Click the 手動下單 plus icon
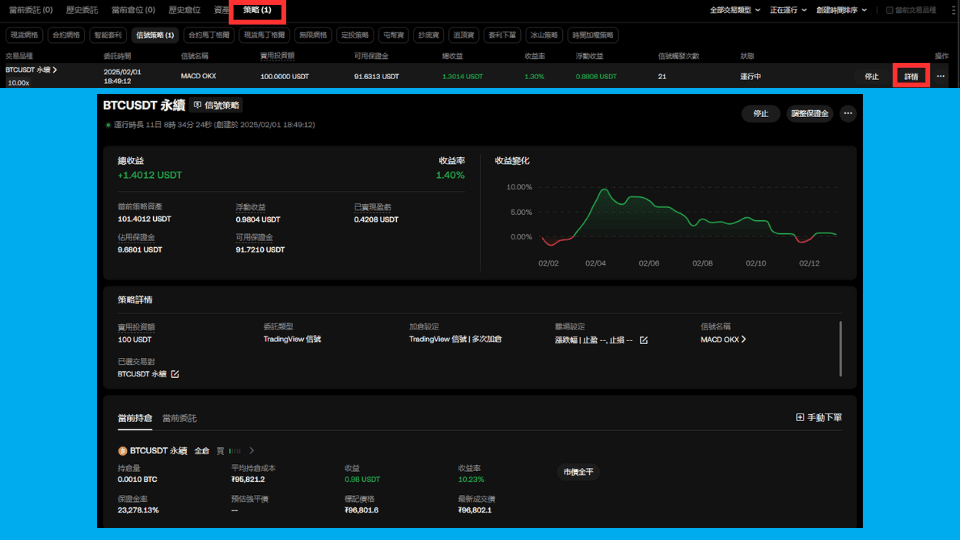 [x=800, y=417]
